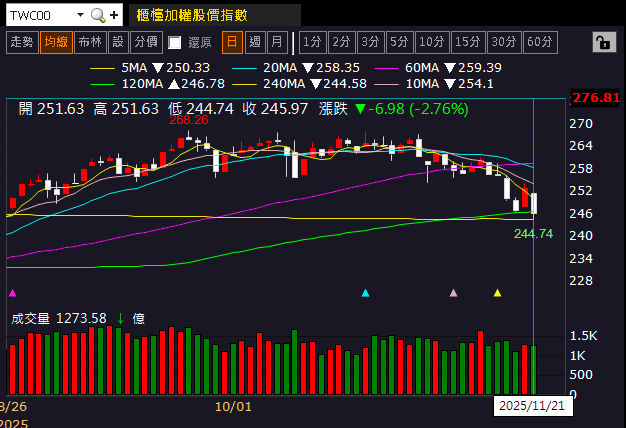This screenshot has height=428, width=626.
Task: Click the cyan triangle marker below the chart
Action: [x=365, y=293]
